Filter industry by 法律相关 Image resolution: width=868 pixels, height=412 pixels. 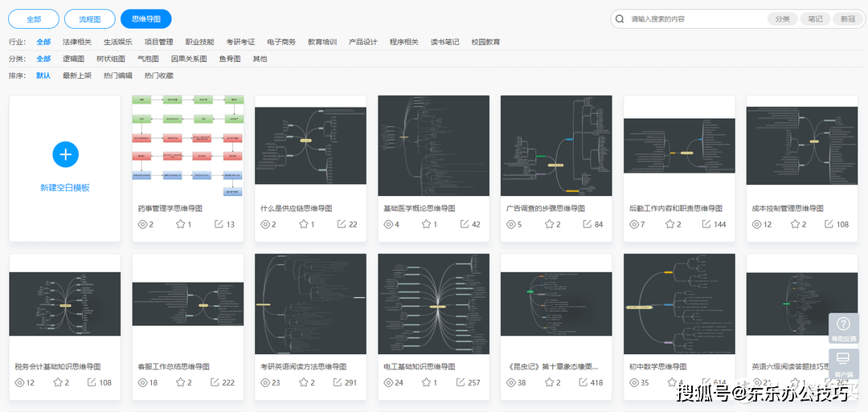[77, 42]
